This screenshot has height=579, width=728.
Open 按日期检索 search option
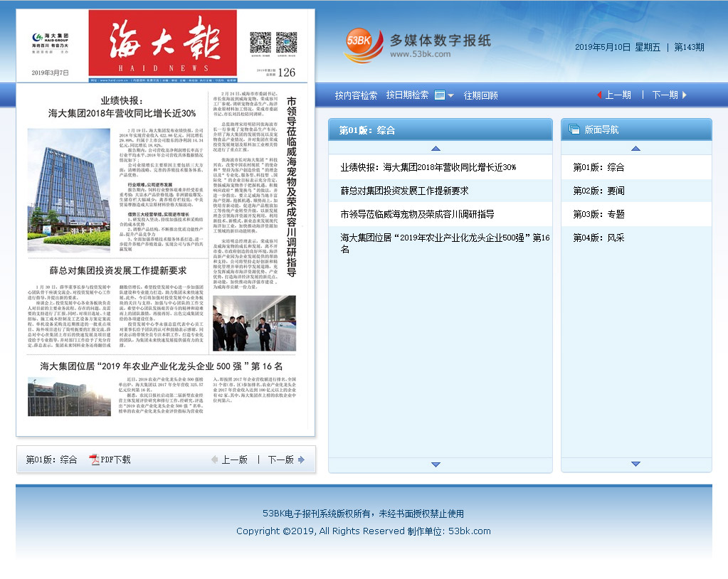point(407,95)
